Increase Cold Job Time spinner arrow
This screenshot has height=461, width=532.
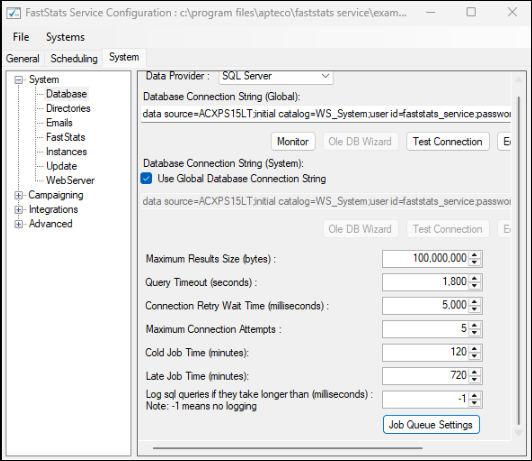475,349
